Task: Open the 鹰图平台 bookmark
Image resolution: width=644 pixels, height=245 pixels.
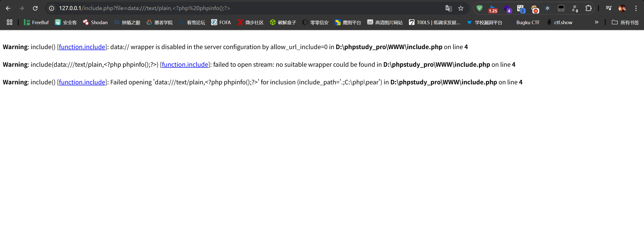Action: click(348, 22)
